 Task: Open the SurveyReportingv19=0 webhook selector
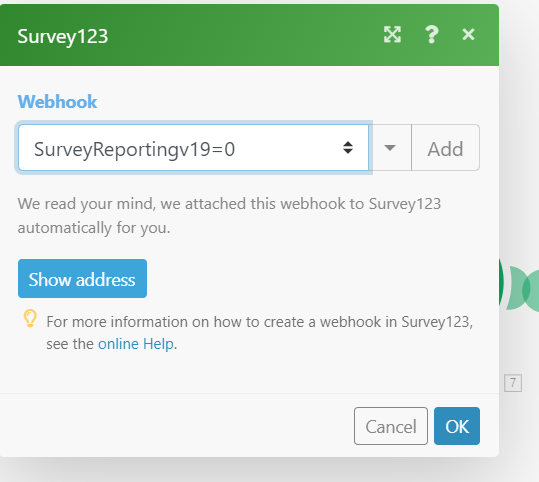pos(193,148)
